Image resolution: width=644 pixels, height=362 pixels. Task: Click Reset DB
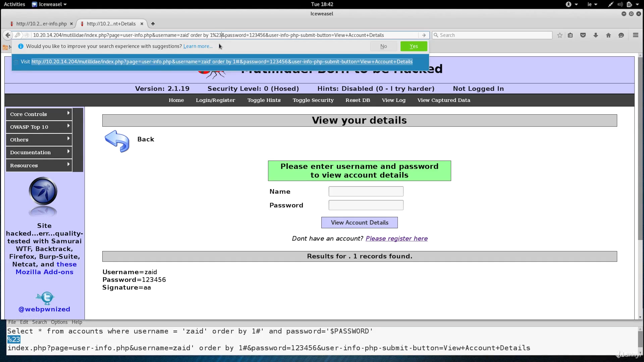[x=358, y=100]
